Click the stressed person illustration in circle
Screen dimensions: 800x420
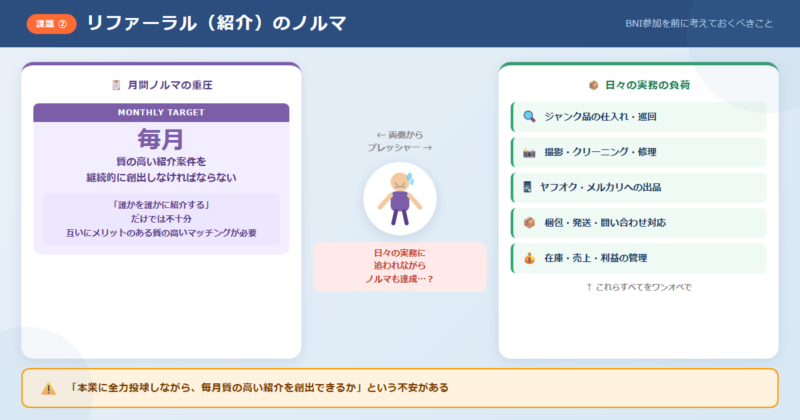400,199
